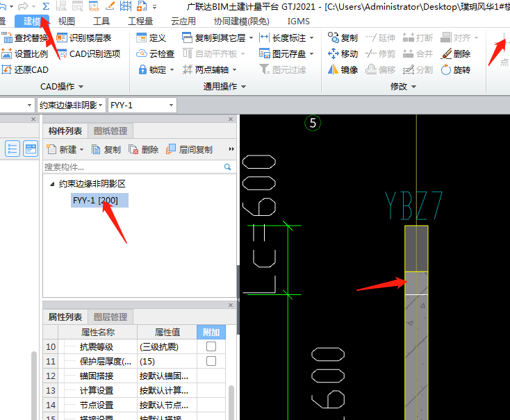Select the 旋转 rotate tool

(x=455, y=70)
